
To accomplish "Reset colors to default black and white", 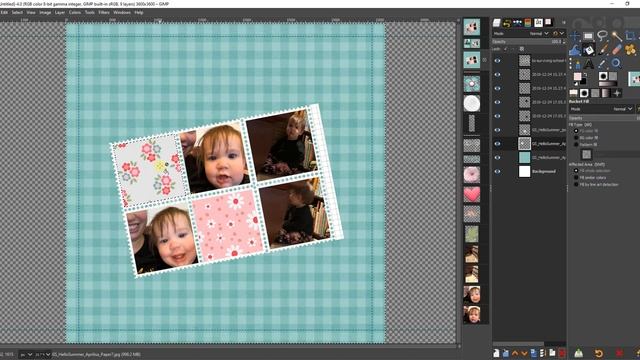I will click(x=576, y=84).
